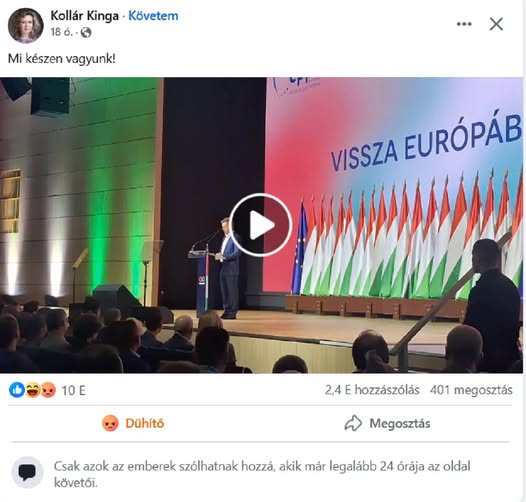Open Kollár Kinga's profile picture
Image resolution: width=526 pixels, height=502 pixels.
(25, 25)
